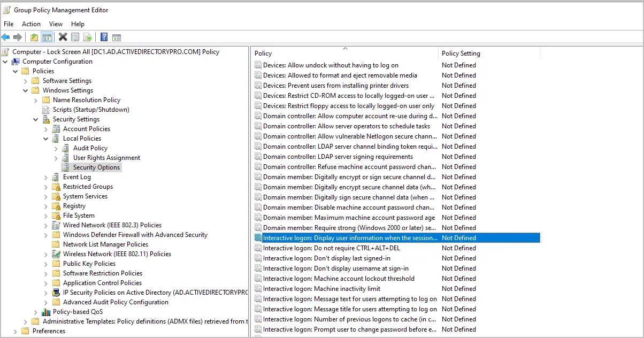Click the Forward arrow toolbar icon
The height and width of the screenshot is (338, 644).
pos(18,37)
